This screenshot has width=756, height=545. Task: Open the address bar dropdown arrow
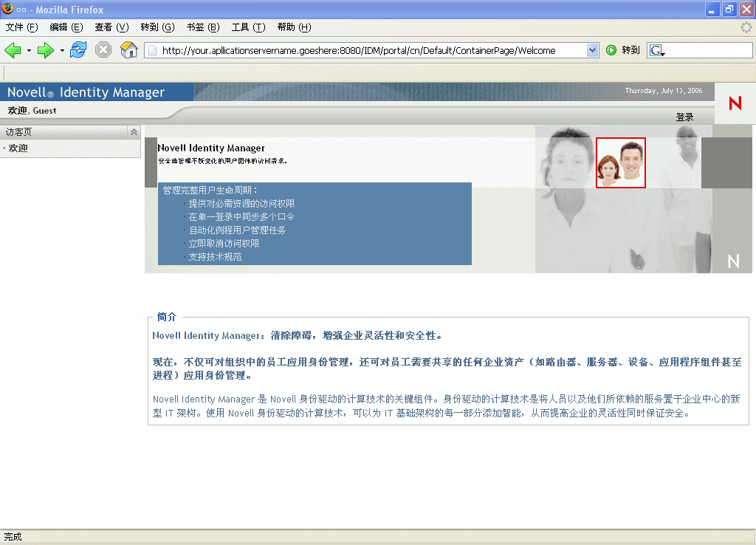tap(591, 49)
